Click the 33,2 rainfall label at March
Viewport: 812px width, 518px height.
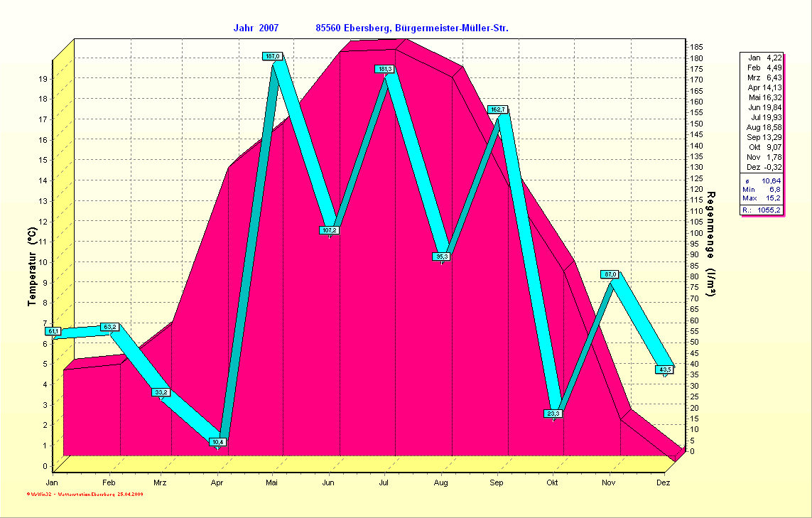click(161, 392)
